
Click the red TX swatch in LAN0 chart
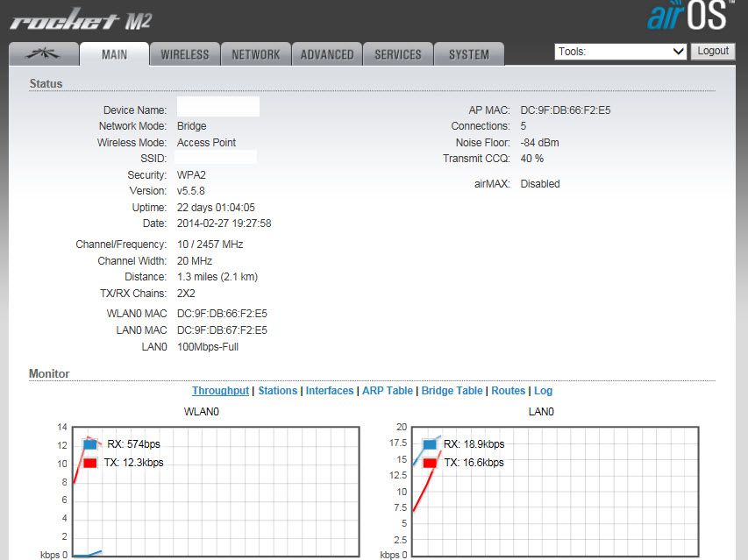click(x=430, y=463)
